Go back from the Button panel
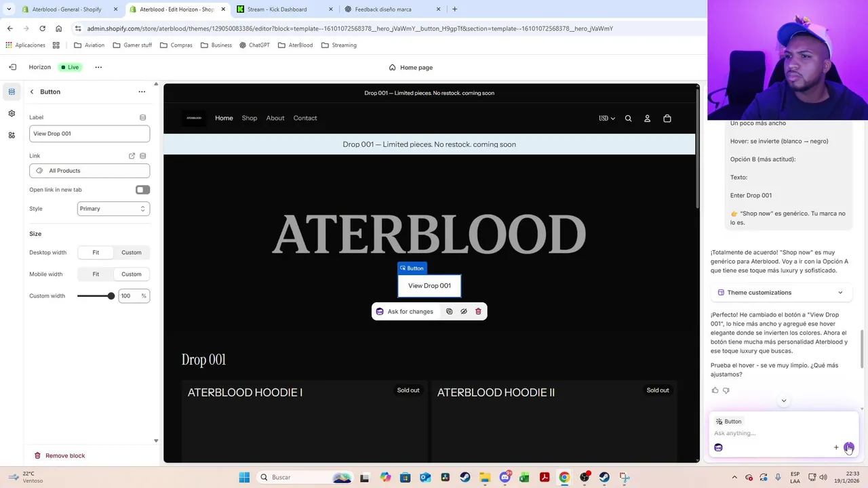This screenshot has width=868, height=488. click(32, 91)
